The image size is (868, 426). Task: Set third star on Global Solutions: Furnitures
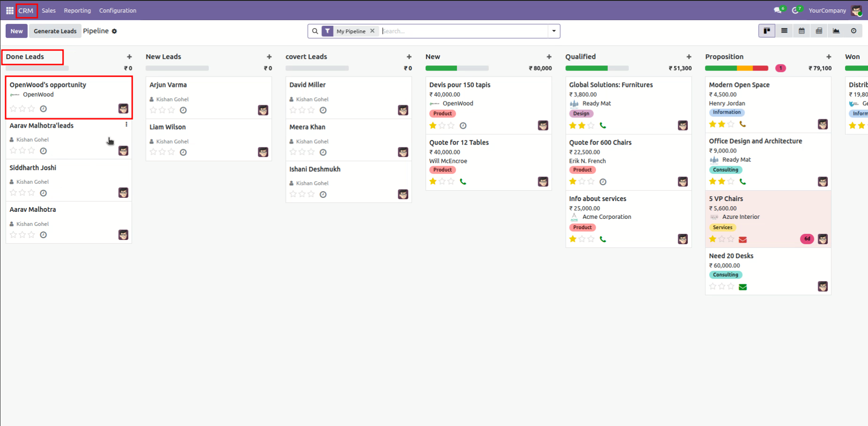tap(591, 125)
